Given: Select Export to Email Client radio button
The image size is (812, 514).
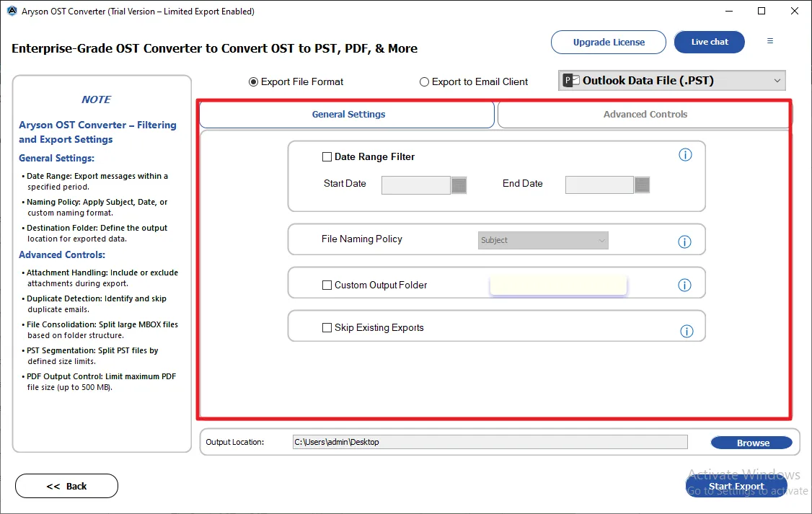Looking at the screenshot, I should 424,81.
